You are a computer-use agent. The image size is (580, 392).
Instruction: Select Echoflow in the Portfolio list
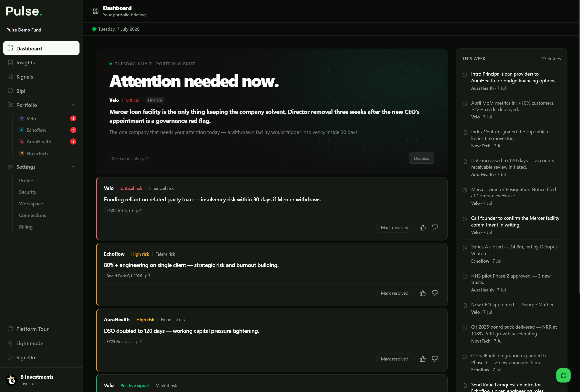48,130
